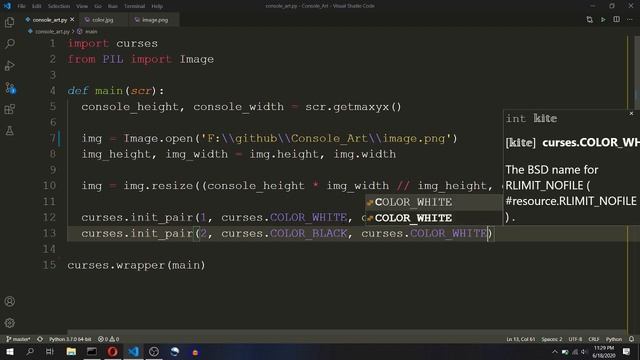Screen dimensions: 640x360
Task: Open the Manage gear icon
Action: tap(9, 323)
